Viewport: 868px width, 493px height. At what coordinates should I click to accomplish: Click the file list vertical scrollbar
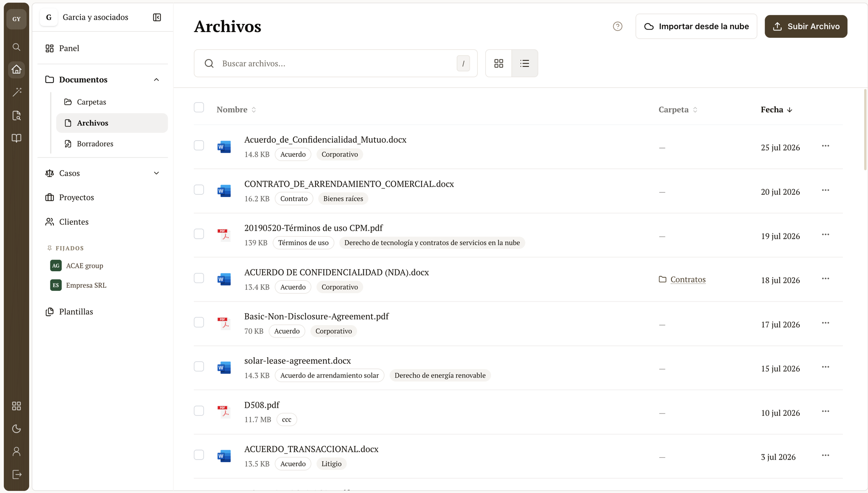[x=865, y=130]
